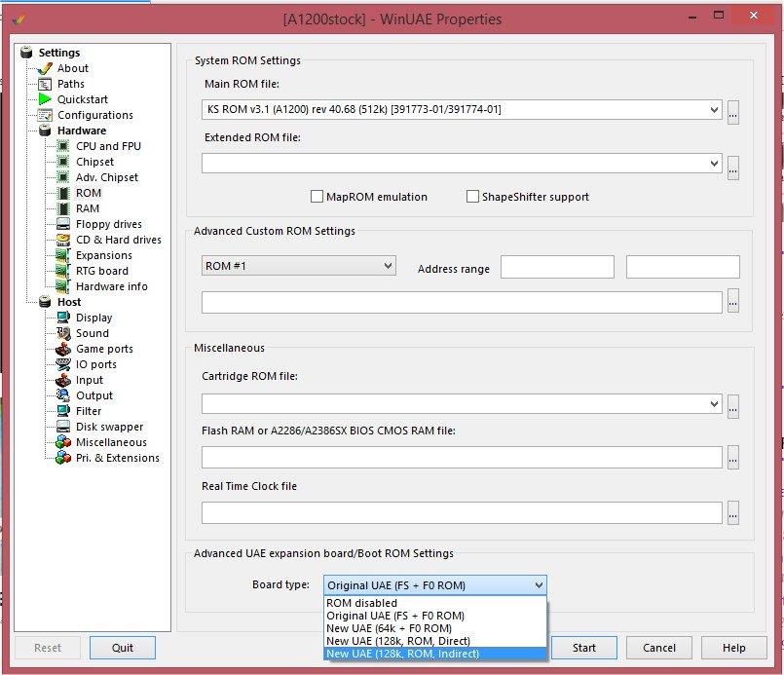Click the About checkmark icon
This screenshot has width=784, height=675.
45,68
